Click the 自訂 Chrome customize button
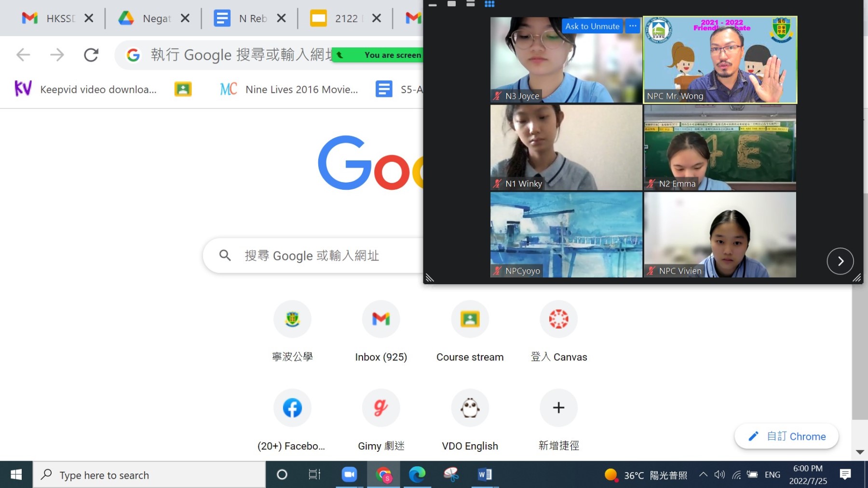 pyautogui.click(x=787, y=436)
